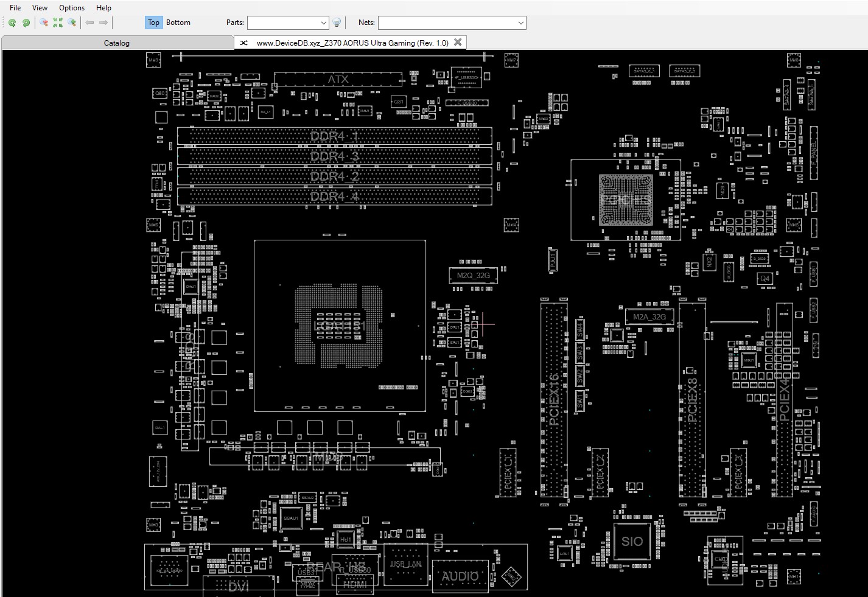Select the M2Q_32G connector

[x=474, y=275]
